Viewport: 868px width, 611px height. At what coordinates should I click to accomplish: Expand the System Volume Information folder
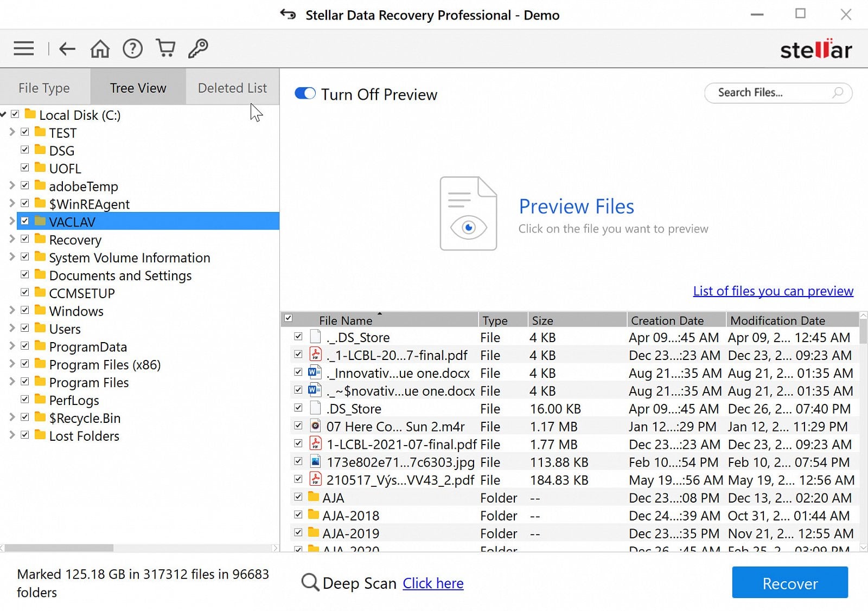pyautogui.click(x=12, y=256)
